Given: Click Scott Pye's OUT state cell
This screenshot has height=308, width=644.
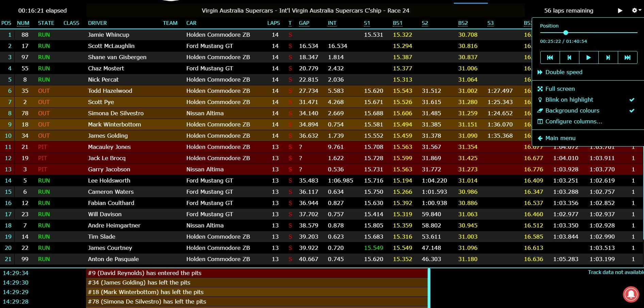Looking at the screenshot, I should (44, 102).
